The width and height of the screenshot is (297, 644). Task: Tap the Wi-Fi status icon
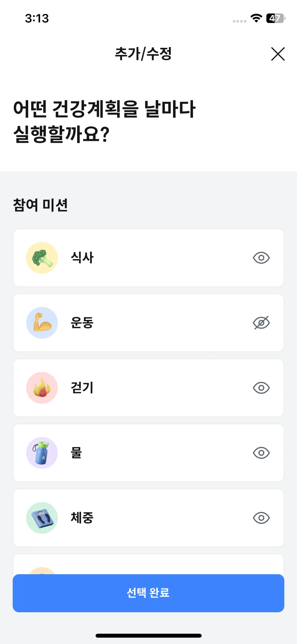256,18
